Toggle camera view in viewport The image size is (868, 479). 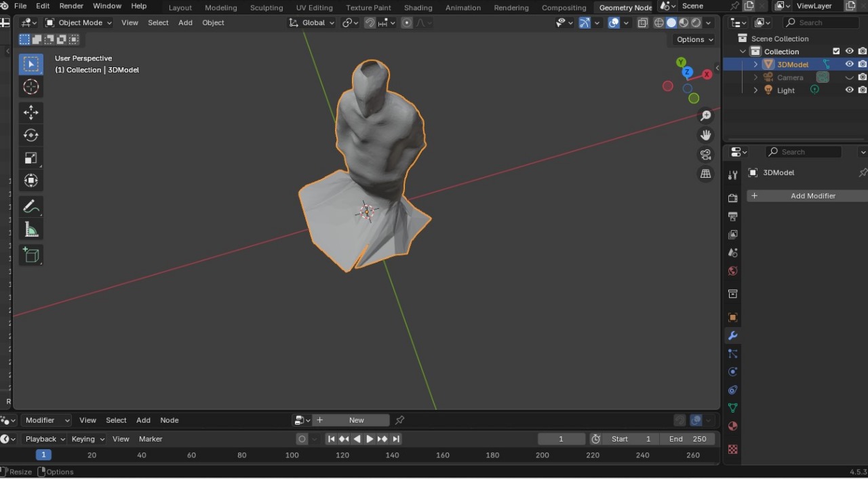706,155
